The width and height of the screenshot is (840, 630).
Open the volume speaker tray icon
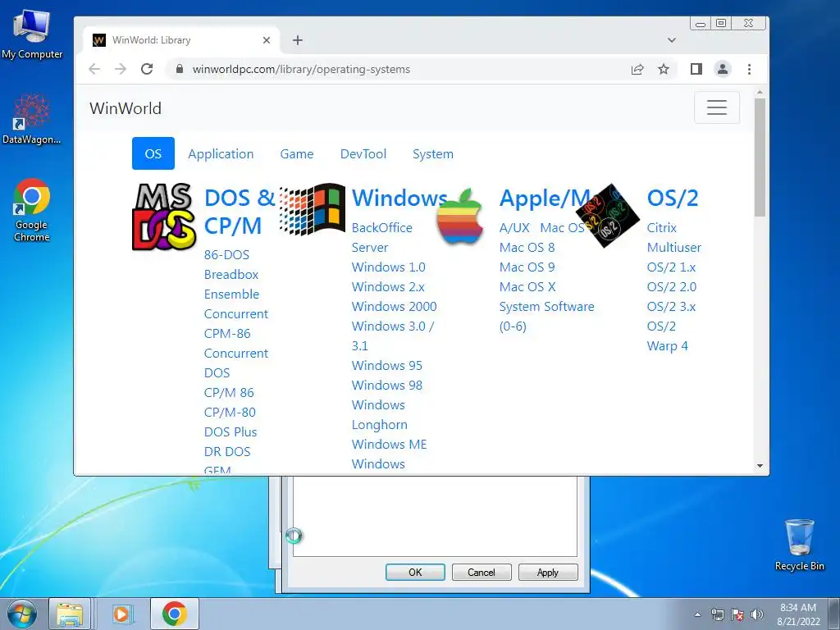pyautogui.click(x=757, y=614)
